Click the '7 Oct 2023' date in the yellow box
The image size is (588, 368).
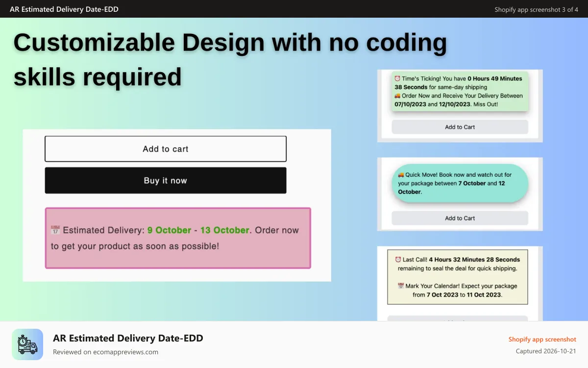pos(442,295)
